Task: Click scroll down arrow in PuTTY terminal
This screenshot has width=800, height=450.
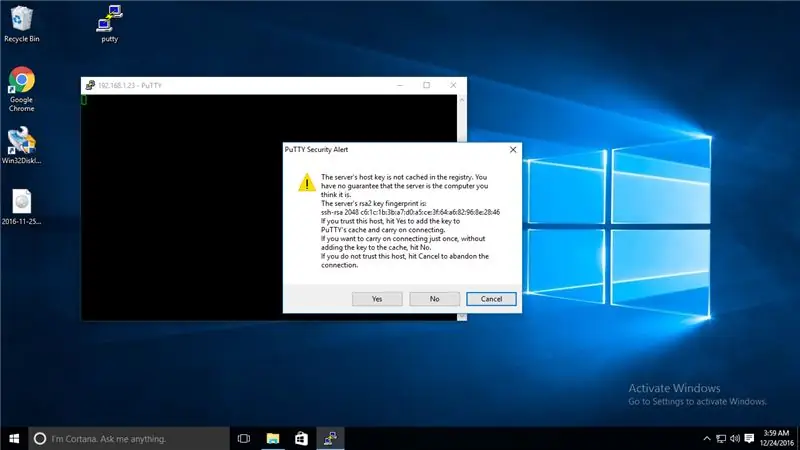Action: [x=462, y=316]
